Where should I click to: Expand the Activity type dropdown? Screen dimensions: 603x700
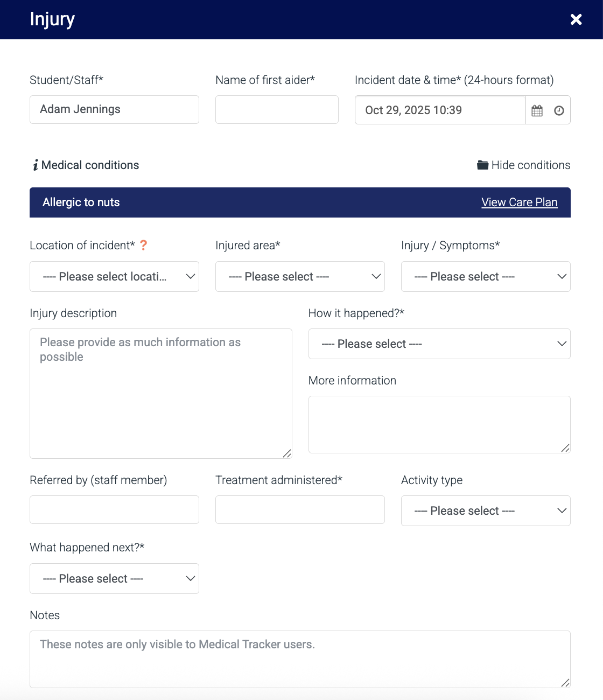(x=486, y=511)
